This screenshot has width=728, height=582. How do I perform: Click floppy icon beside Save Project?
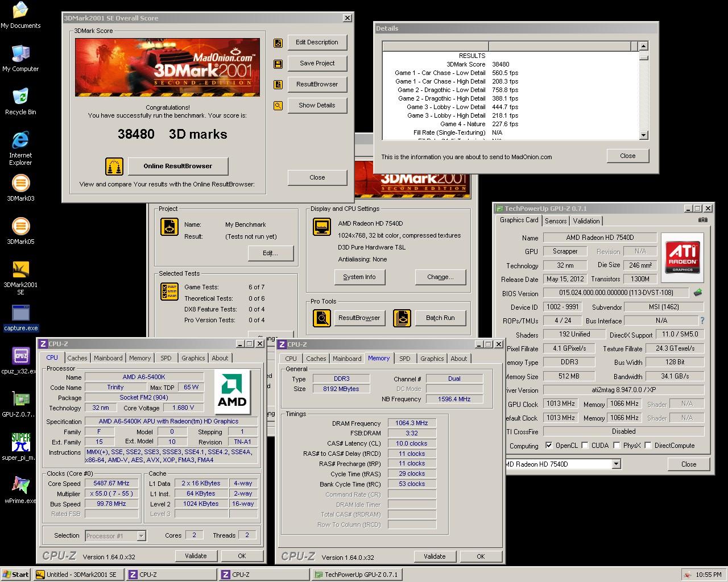pos(278,64)
